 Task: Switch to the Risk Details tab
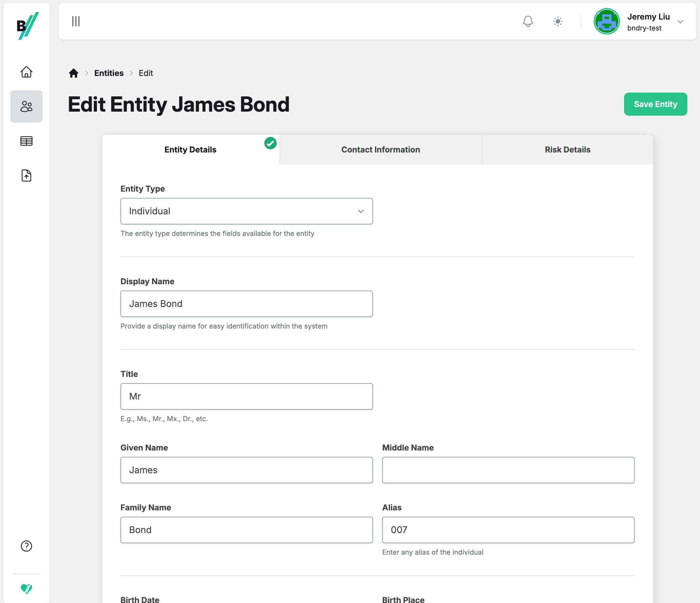567,149
